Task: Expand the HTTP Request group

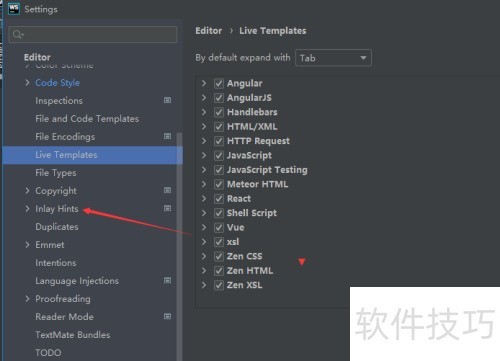Action: pos(204,141)
